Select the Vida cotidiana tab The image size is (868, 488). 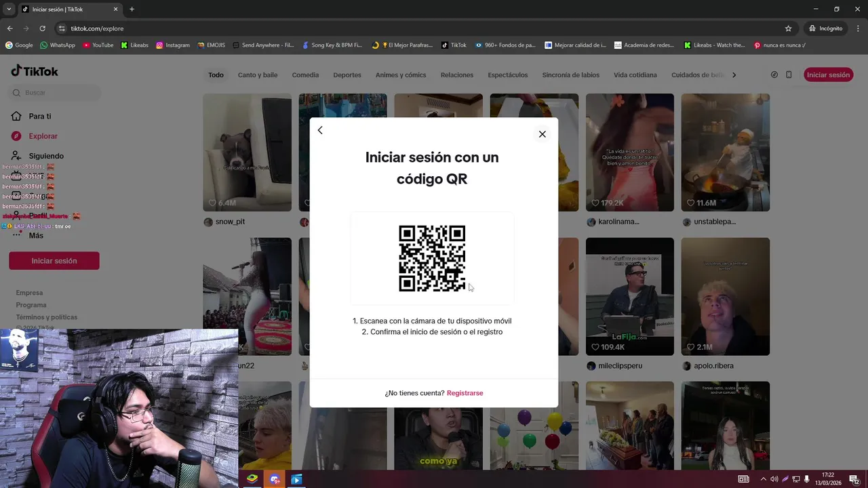[635, 75]
